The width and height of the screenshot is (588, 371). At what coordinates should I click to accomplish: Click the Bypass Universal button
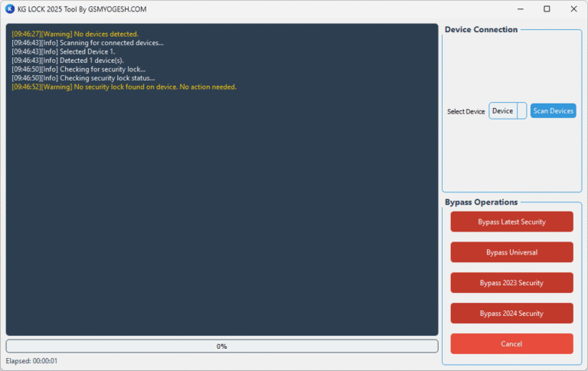point(512,252)
